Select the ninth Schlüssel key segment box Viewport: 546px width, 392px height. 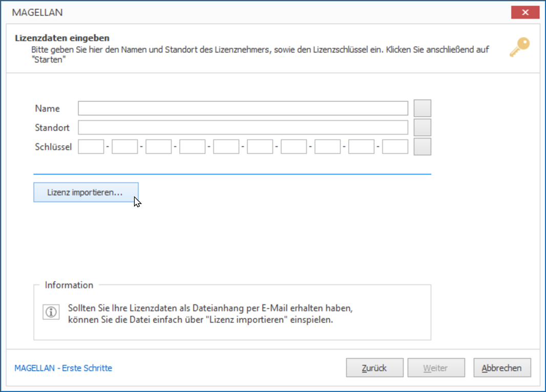click(361, 146)
